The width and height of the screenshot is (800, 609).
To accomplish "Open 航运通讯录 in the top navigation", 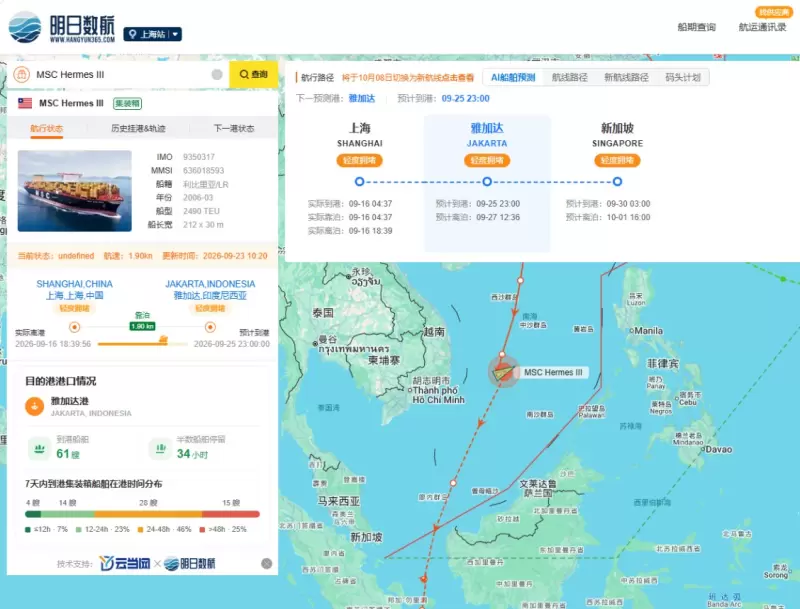I will 762,27.
